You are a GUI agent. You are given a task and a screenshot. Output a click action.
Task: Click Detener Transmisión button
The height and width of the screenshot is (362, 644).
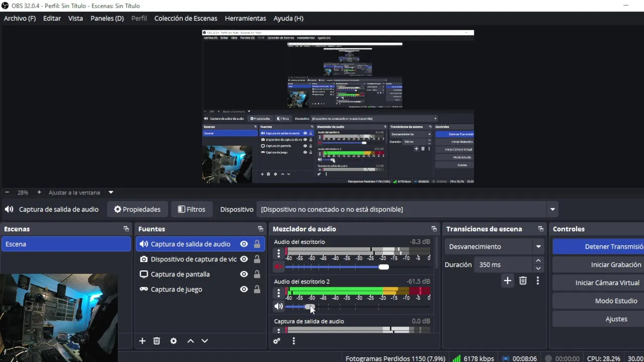pos(598,246)
